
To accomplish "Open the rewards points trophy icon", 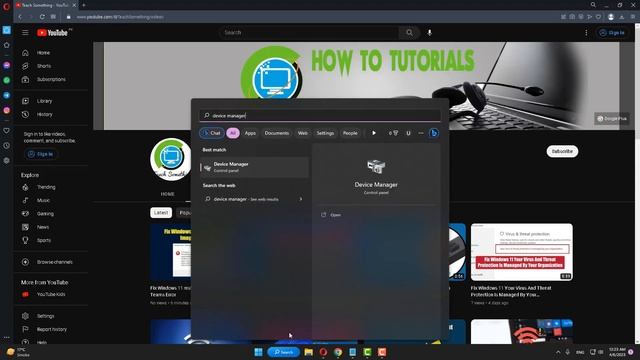I will coord(393,133).
